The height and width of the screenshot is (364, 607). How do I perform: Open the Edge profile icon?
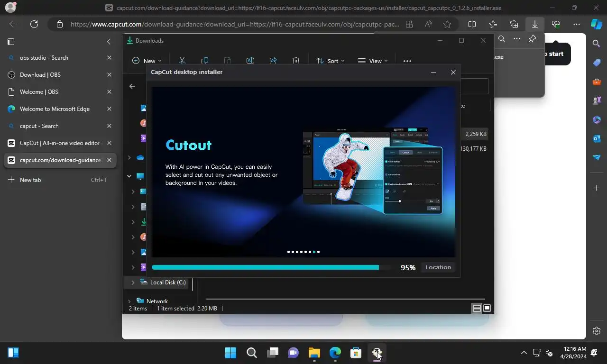tap(10, 8)
